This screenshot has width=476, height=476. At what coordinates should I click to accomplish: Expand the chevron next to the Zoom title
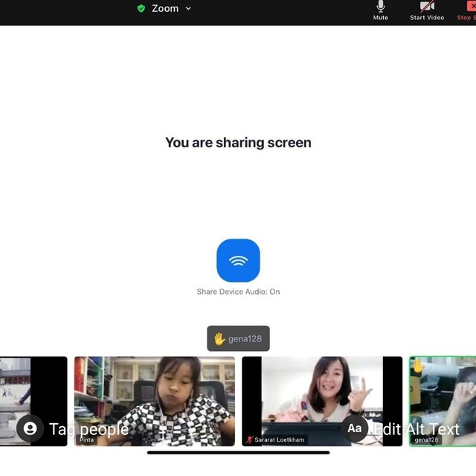pos(188,8)
